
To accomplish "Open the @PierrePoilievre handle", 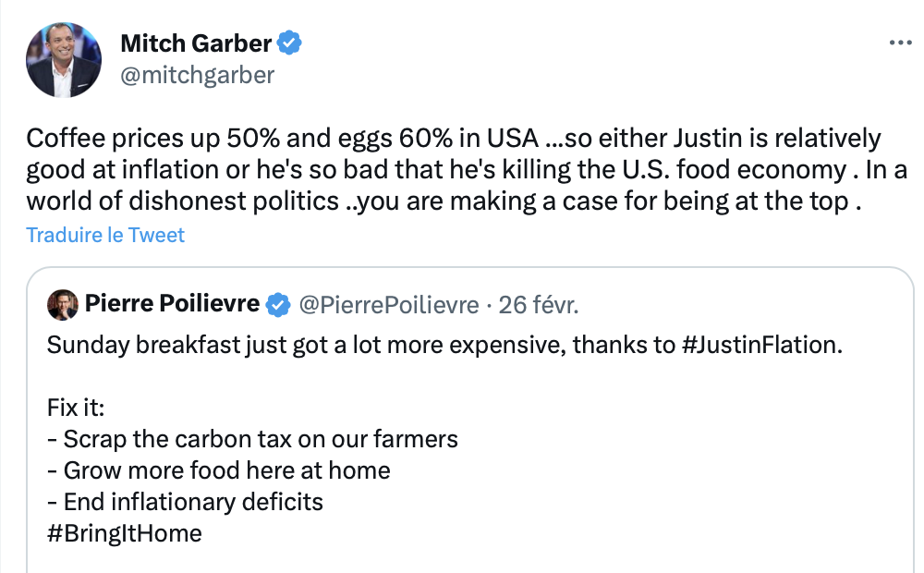I will pos(389,304).
